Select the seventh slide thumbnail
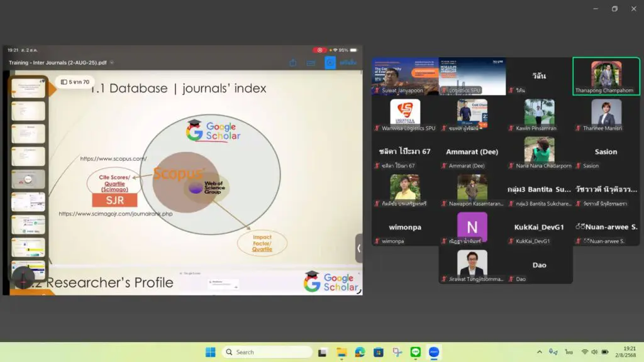Screen dimensions: 644x362 click(28, 225)
